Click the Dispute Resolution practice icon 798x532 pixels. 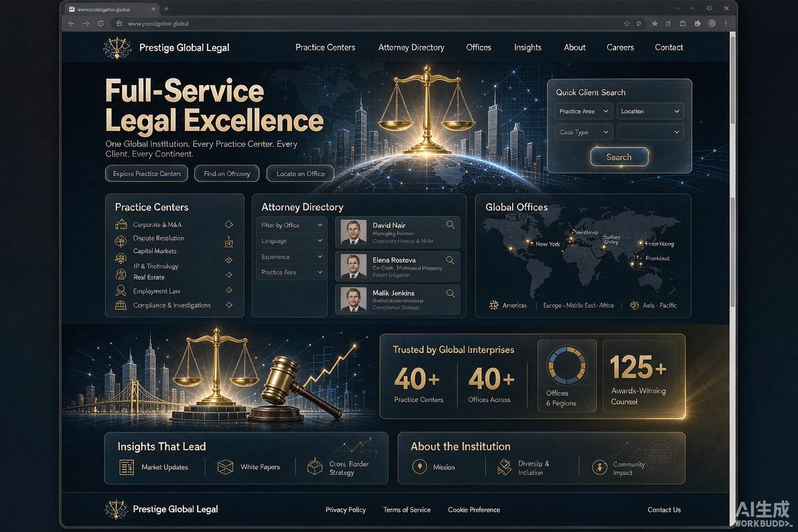point(121,241)
